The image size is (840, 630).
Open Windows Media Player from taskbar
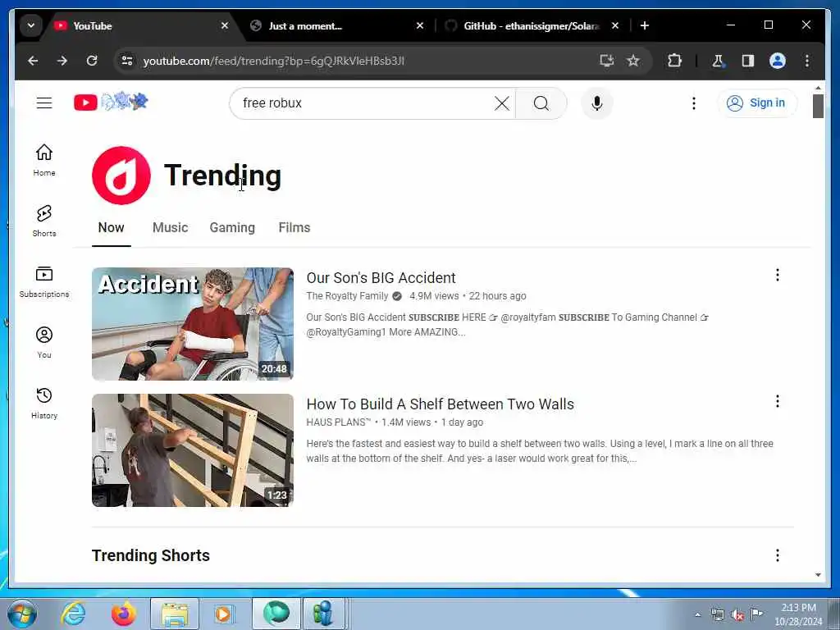pyautogui.click(x=224, y=614)
